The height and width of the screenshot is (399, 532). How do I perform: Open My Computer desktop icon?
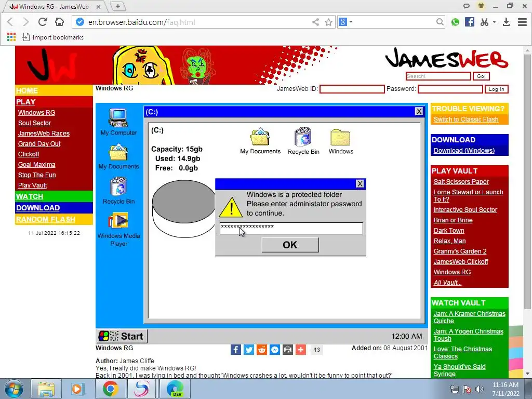pyautogui.click(x=118, y=122)
